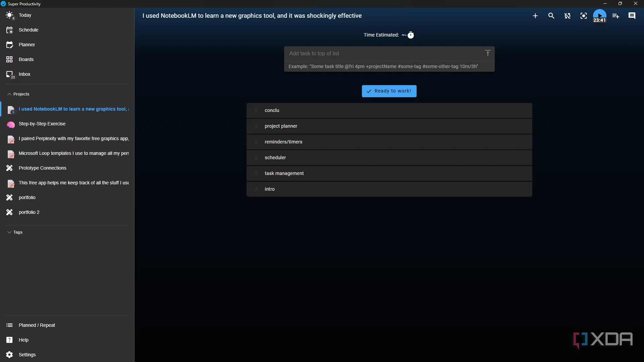Open the Boards view
Image resolution: width=644 pixels, height=362 pixels.
(x=26, y=59)
